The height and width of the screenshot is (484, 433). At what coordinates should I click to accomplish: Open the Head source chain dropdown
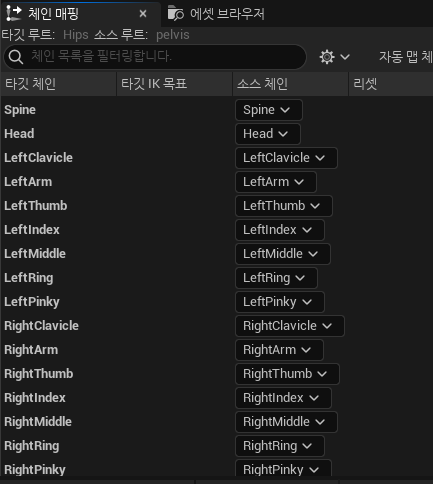pos(268,134)
